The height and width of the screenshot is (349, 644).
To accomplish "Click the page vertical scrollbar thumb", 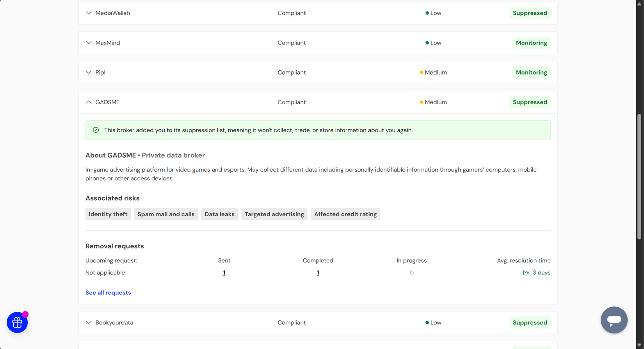I will tap(639, 176).
